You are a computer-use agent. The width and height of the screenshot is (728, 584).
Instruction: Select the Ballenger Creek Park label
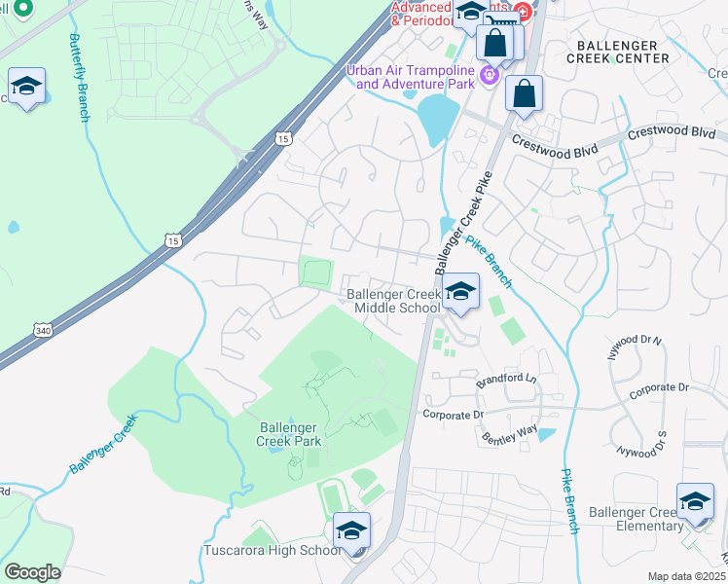[288, 434]
